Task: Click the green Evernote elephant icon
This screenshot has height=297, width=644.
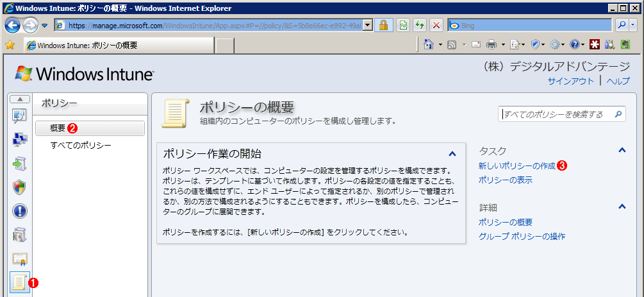Action: (625, 45)
